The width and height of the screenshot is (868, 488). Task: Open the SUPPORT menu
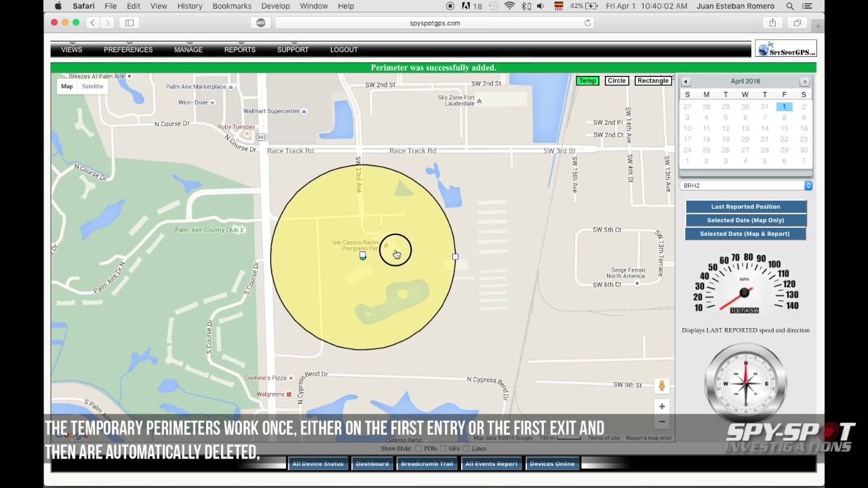coord(292,49)
